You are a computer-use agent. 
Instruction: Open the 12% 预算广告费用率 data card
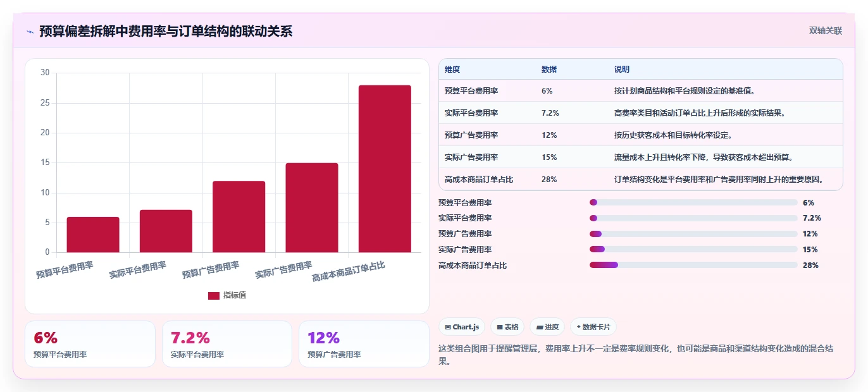pyautogui.click(x=364, y=344)
